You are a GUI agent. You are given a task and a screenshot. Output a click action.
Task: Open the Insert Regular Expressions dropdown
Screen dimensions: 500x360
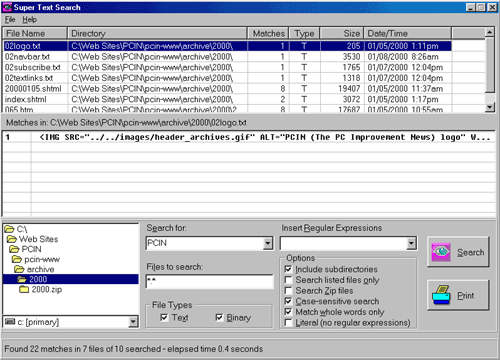pyautogui.click(x=412, y=243)
